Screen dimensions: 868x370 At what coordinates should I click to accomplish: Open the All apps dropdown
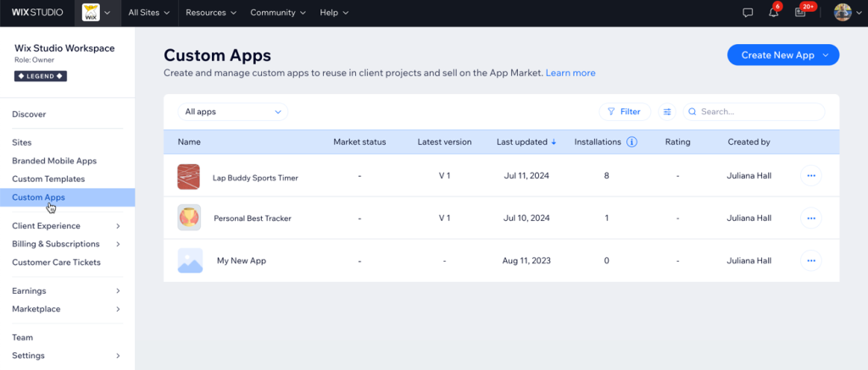pos(233,112)
